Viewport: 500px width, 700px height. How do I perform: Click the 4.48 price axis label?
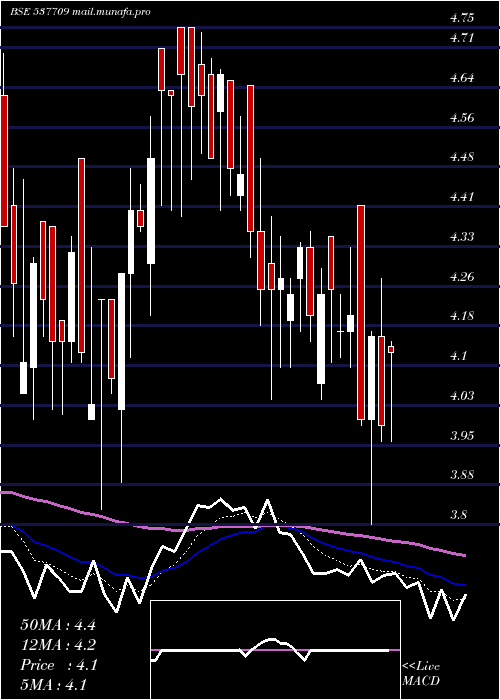coord(462,157)
